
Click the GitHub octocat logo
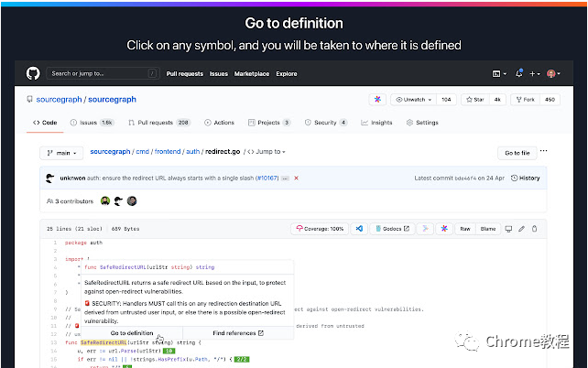(33, 73)
